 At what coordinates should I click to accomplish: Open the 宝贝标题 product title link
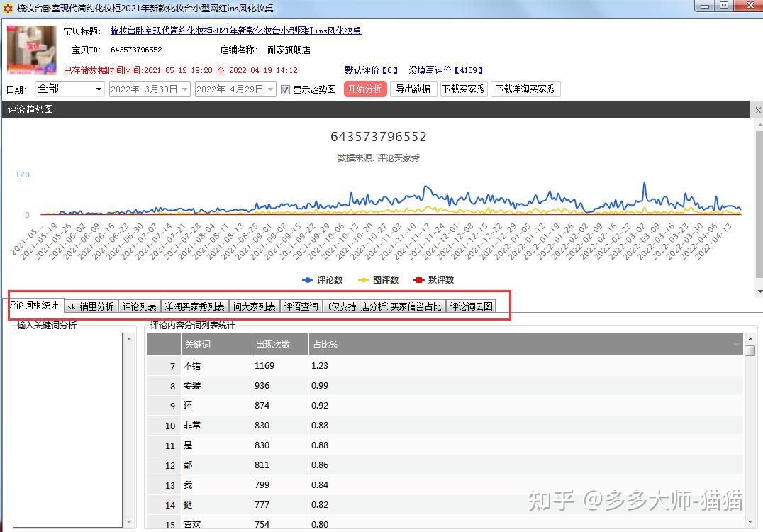235,31
